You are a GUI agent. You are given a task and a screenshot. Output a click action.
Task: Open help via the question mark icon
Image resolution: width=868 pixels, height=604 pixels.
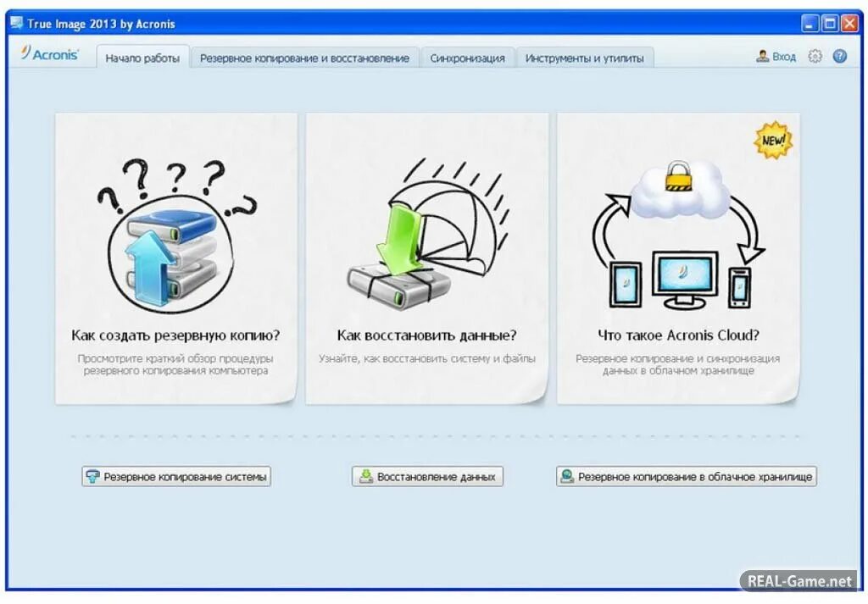click(x=840, y=57)
